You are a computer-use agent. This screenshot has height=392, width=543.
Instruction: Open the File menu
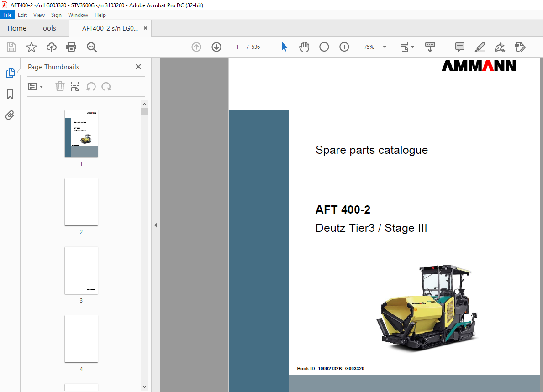click(7, 15)
